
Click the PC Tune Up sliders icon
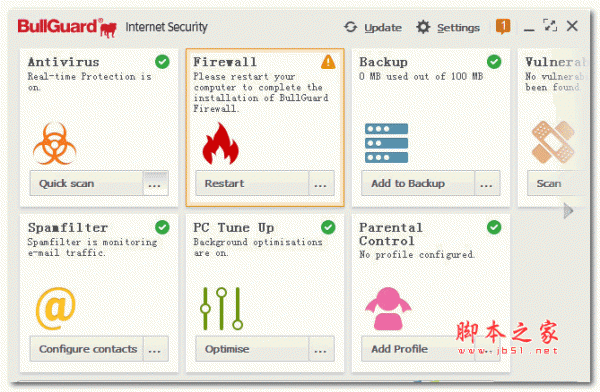coord(222,309)
